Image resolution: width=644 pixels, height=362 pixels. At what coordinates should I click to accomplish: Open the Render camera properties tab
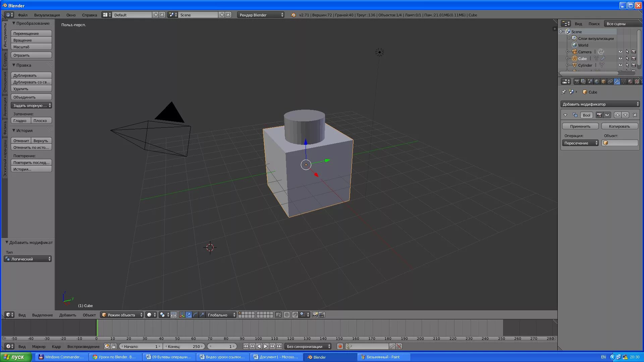click(577, 81)
